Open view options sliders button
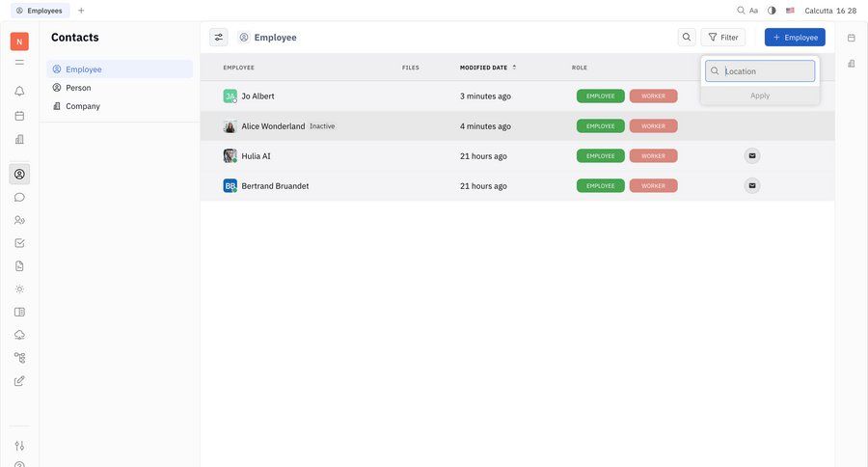 point(219,37)
